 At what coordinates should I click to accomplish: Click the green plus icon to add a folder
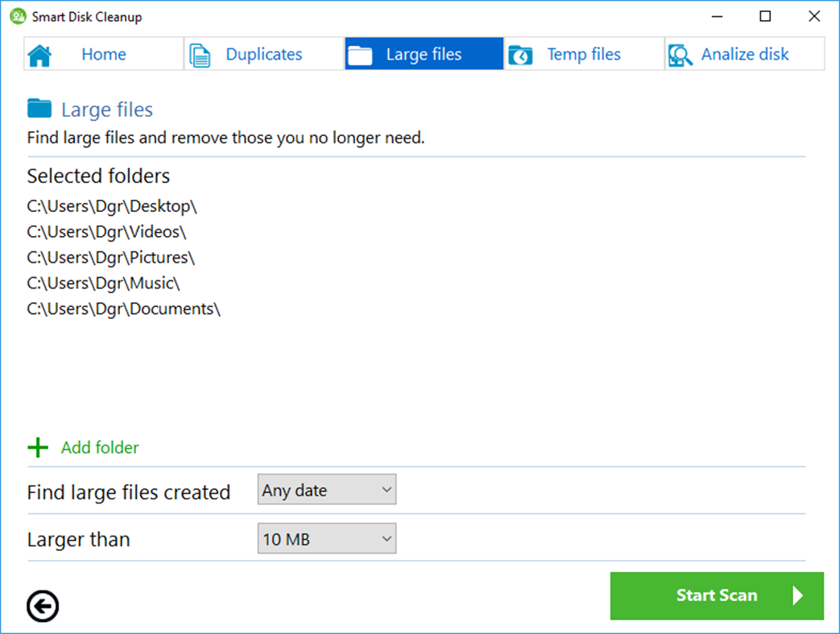[x=37, y=447]
